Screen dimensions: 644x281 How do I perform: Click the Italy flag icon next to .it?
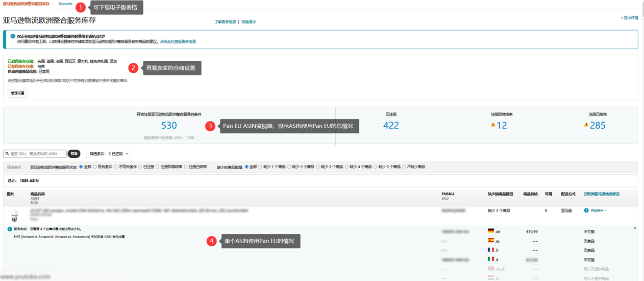click(491, 259)
